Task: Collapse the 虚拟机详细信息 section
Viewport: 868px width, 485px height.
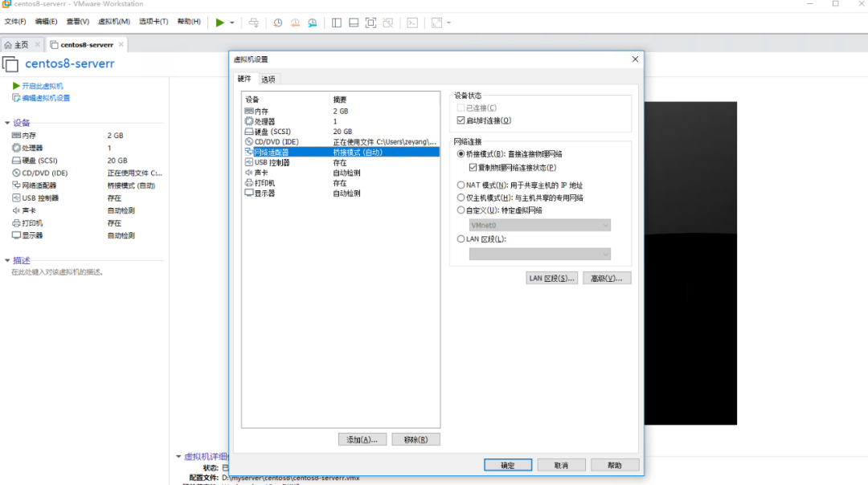Action: pos(178,456)
